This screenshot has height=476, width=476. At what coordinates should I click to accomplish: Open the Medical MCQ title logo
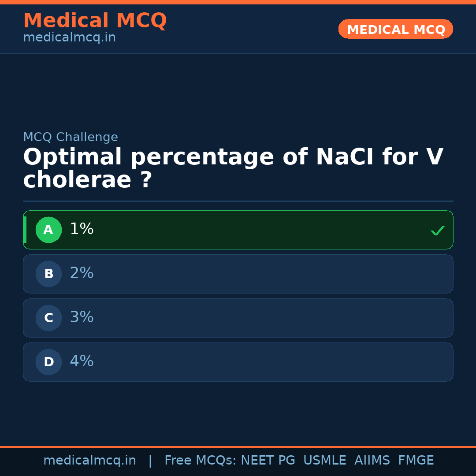pyautogui.click(x=95, y=21)
